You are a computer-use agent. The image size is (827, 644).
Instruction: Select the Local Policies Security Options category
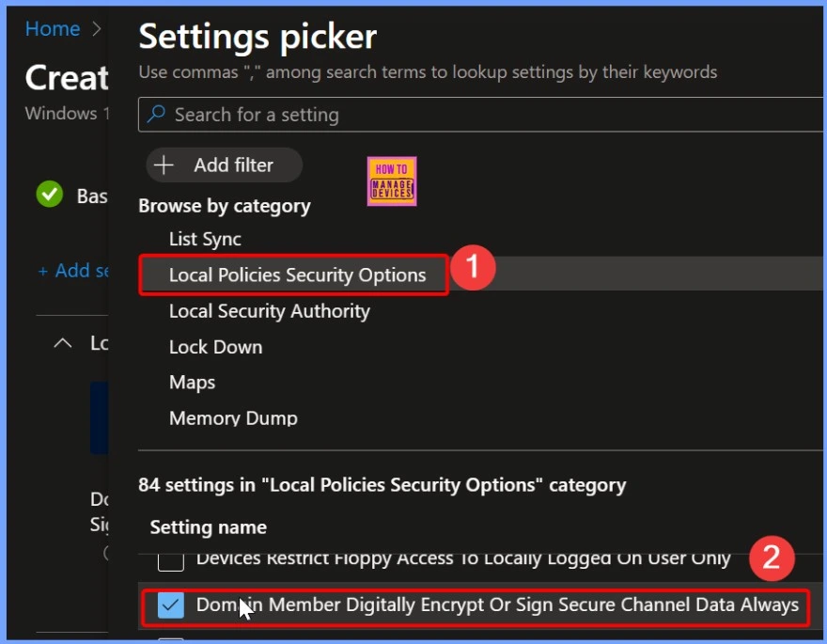pyautogui.click(x=297, y=275)
